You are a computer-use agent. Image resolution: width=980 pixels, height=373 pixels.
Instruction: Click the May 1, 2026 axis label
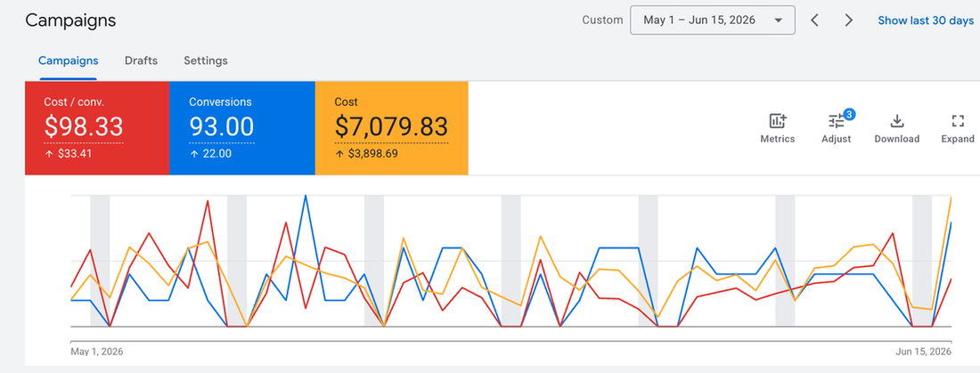97,352
